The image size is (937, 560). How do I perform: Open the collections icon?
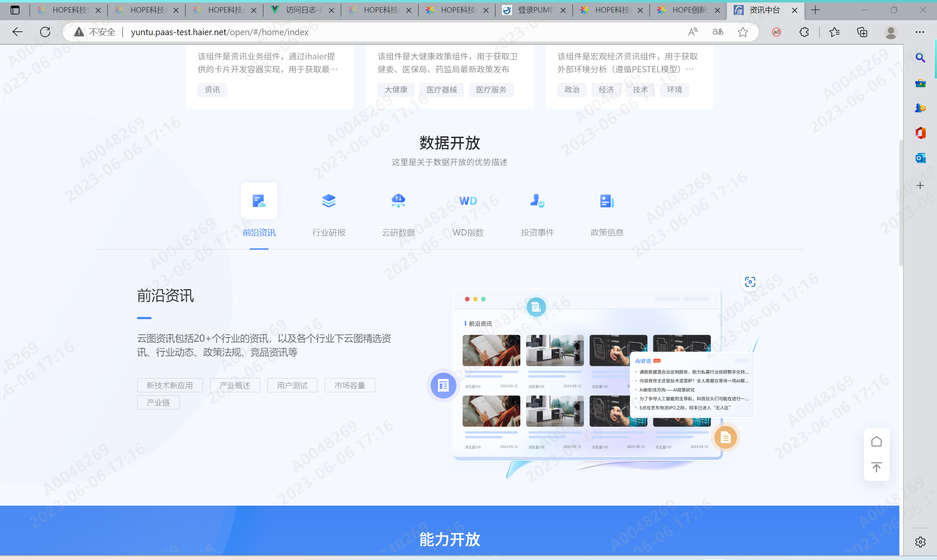[x=862, y=32]
